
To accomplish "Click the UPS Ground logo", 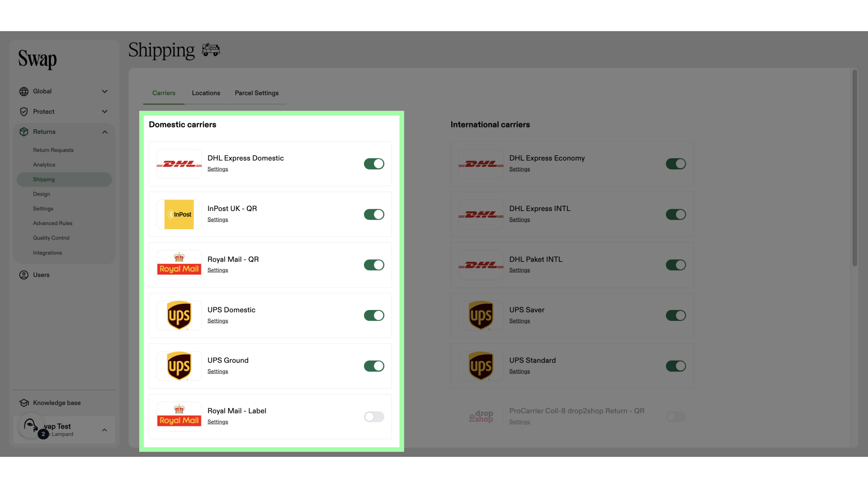I will coord(179,366).
